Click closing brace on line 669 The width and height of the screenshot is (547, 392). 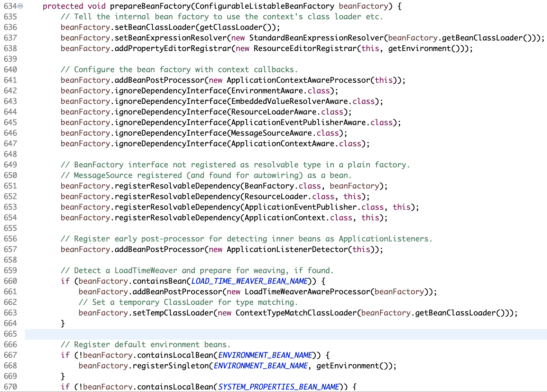(x=63, y=376)
